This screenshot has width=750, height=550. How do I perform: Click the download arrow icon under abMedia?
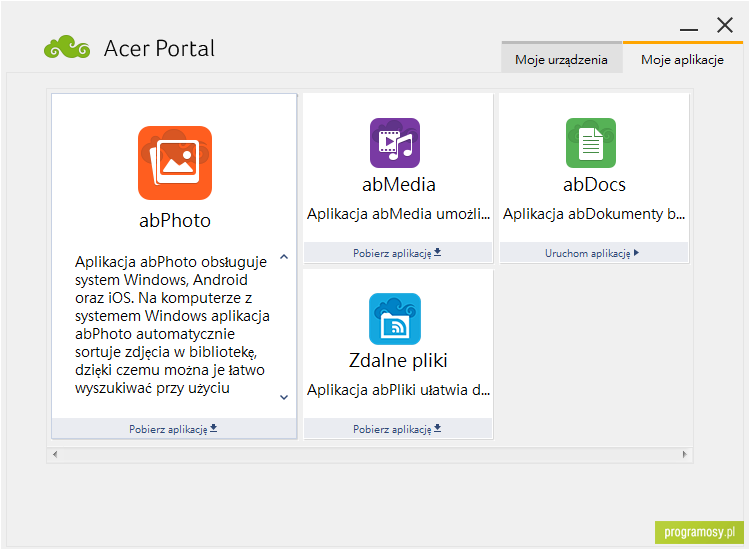(x=437, y=252)
